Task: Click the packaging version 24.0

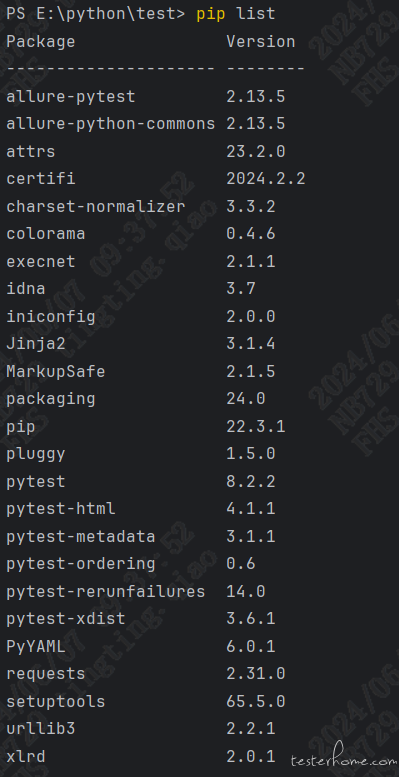Action: coord(246,398)
